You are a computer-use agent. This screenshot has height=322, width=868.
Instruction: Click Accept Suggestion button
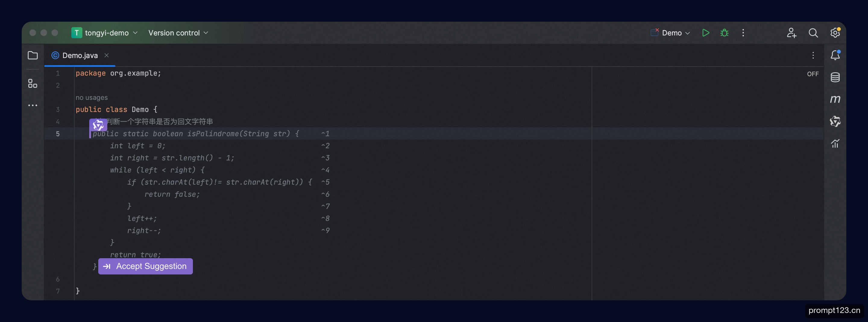[x=145, y=266]
